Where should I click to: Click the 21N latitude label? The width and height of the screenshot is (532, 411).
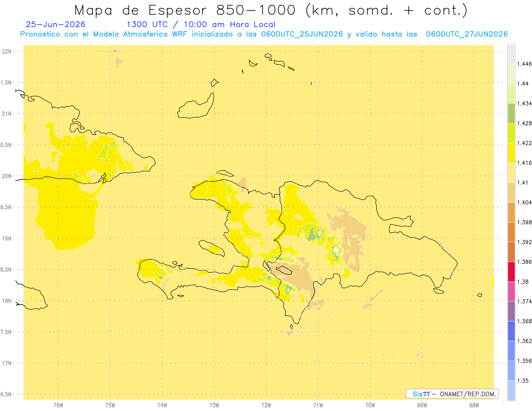tap(7, 114)
